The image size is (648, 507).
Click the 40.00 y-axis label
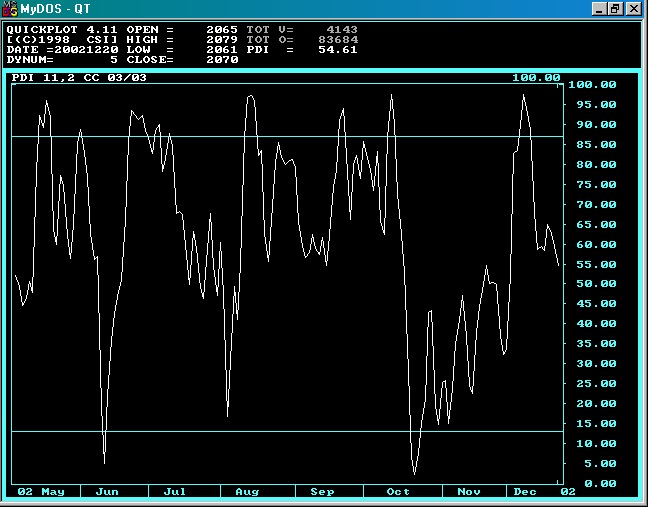point(596,324)
